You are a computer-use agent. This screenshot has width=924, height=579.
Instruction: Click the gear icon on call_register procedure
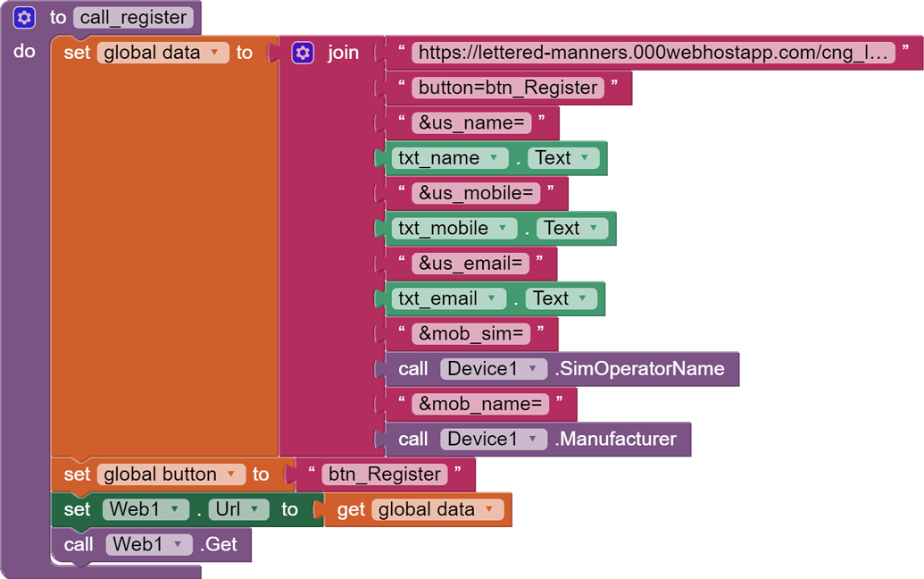coord(24,17)
